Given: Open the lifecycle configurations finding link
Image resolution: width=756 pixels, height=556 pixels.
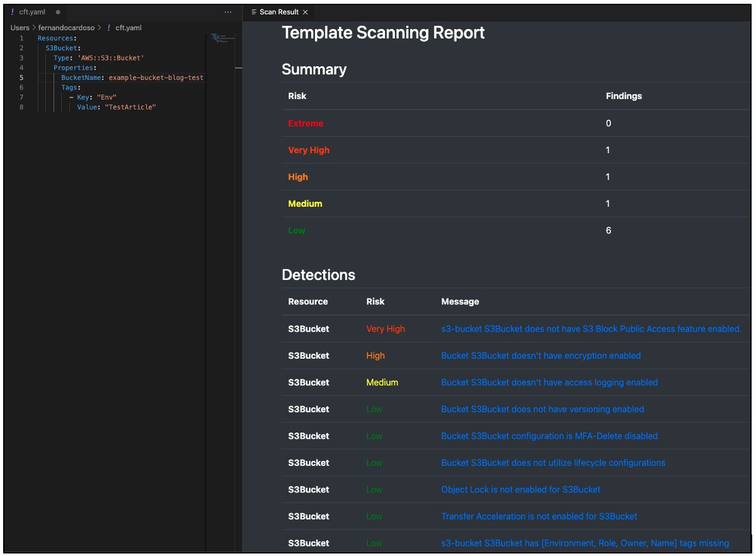Looking at the screenshot, I should click(x=553, y=463).
